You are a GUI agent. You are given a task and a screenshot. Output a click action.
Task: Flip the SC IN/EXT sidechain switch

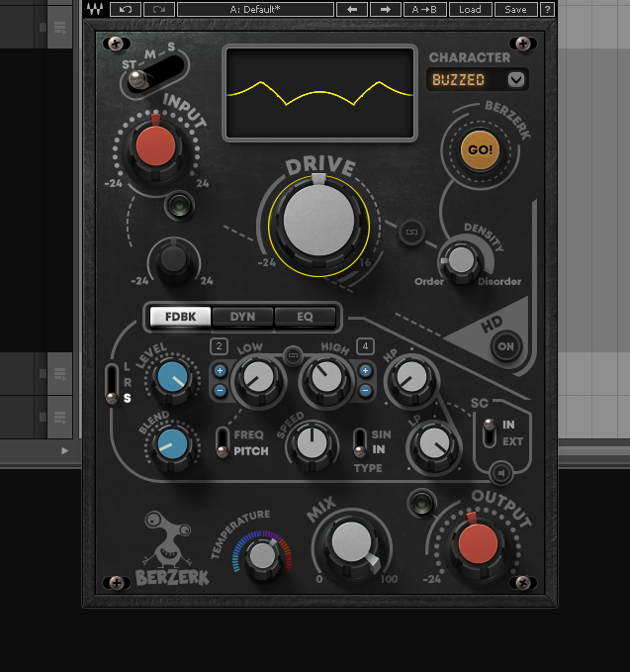click(490, 433)
